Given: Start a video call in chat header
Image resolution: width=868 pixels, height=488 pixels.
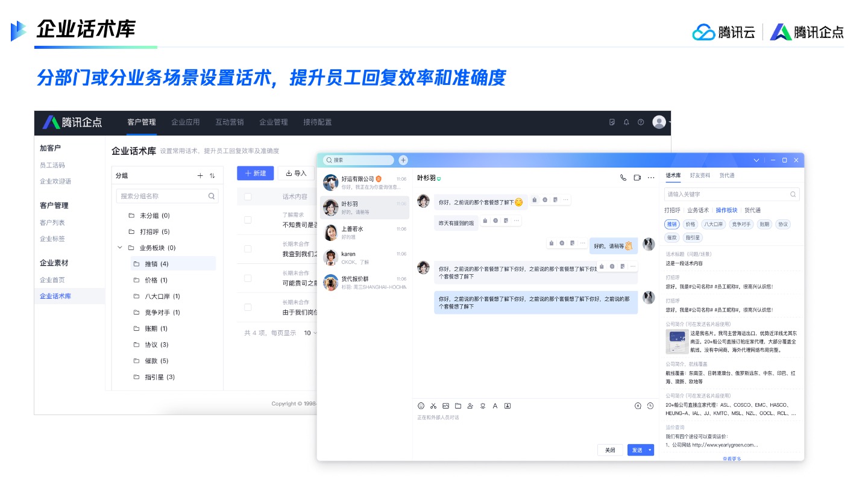Looking at the screenshot, I should click(637, 178).
